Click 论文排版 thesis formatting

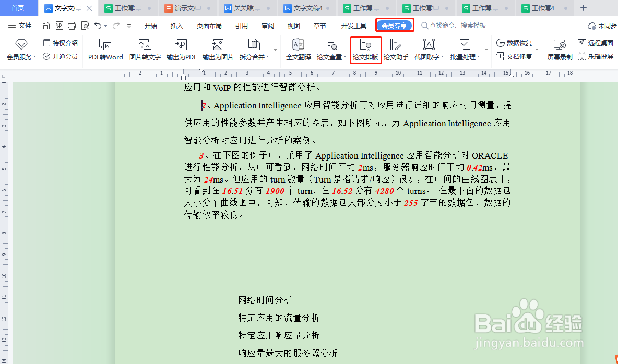point(365,49)
